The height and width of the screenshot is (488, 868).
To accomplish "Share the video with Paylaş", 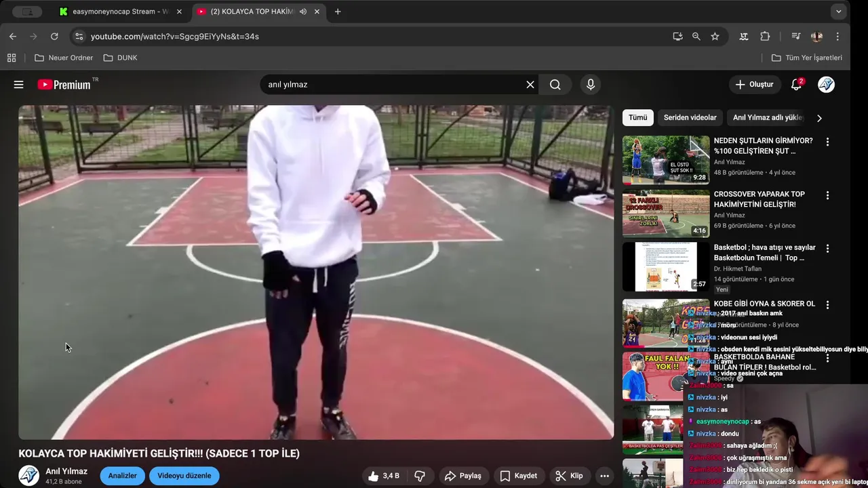I will point(463,476).
